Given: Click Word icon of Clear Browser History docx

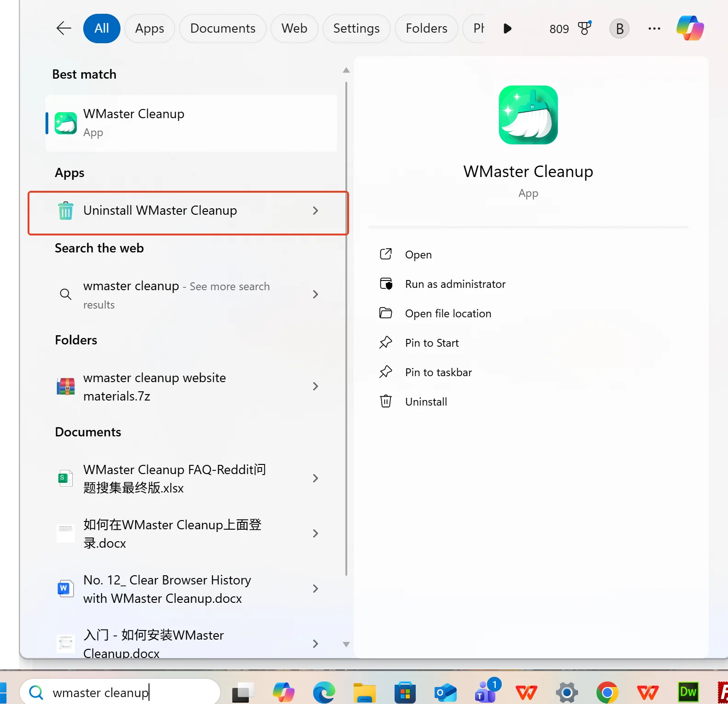Looking at the screenshot, I should [x=65, y=589].
